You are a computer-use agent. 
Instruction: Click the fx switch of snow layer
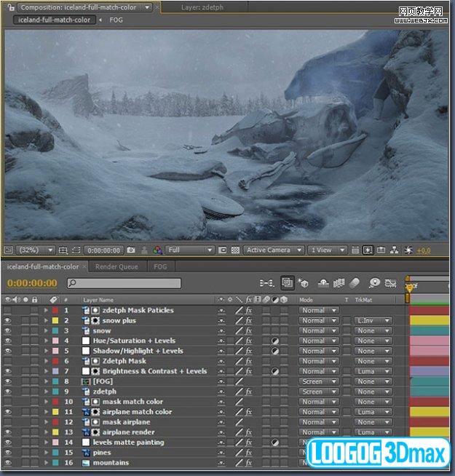point(249,330)
